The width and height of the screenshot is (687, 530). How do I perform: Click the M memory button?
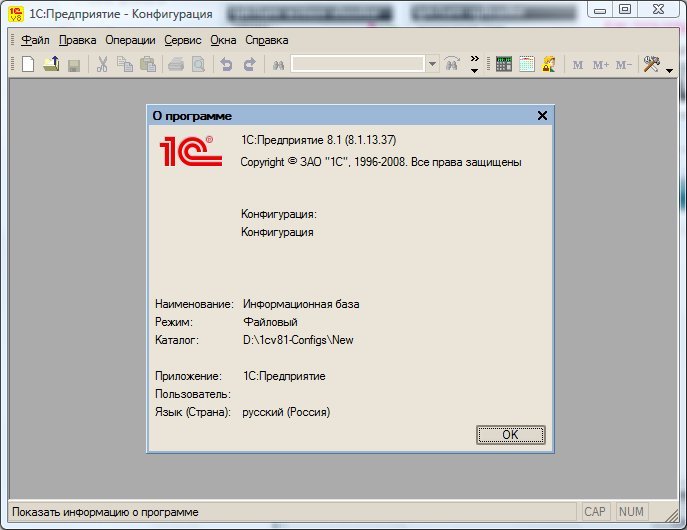[x=578, y=65]
